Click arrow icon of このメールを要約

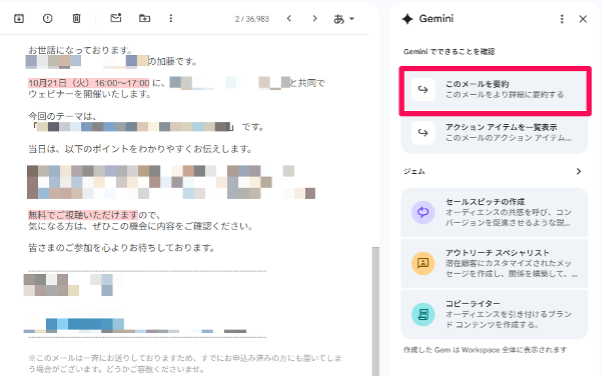coord(423,89)
